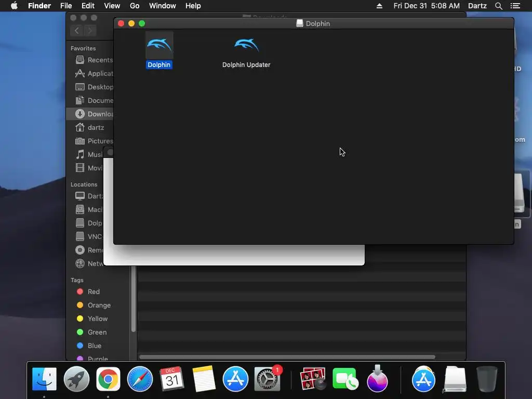Open Network in Finder sidebar

pos(89,263)
